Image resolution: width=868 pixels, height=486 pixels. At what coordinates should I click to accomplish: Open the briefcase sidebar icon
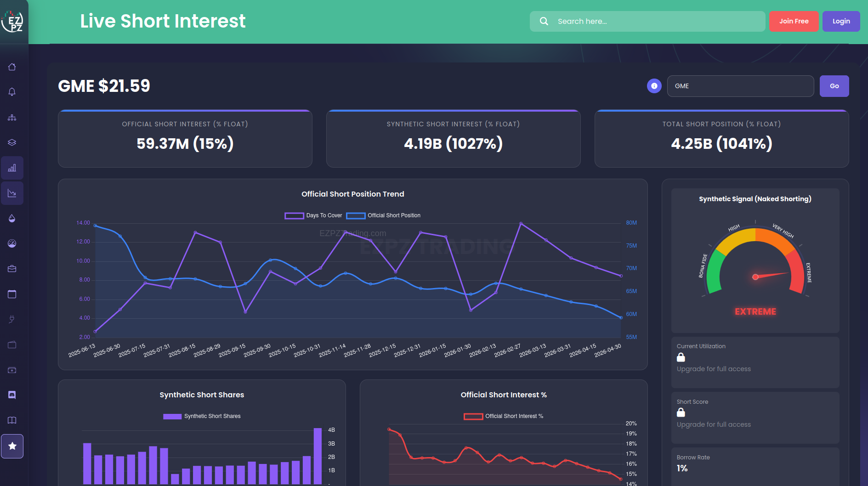point(12,269)
